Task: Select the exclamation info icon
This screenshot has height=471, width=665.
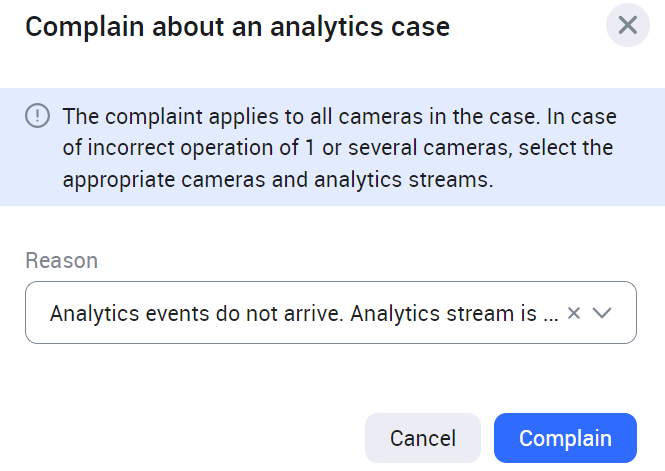Action: [x=37, y=116]
